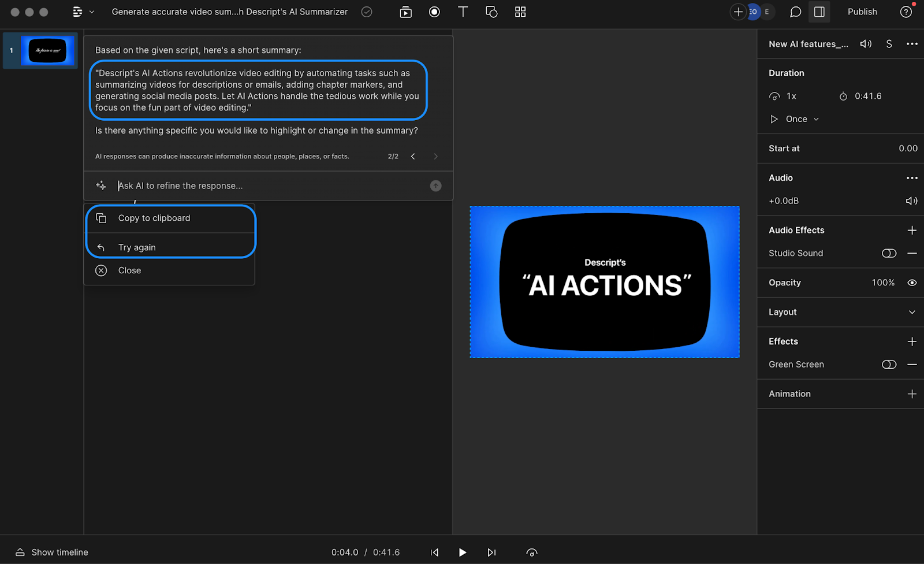Click Show timeline at the bottom left
The width and height of the screenshot is (924, 564).
click(58, 552)
